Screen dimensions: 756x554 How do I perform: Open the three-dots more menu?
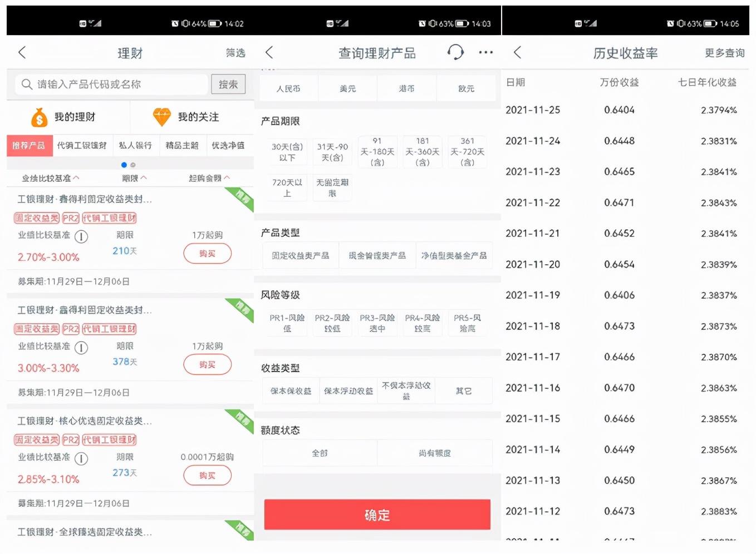486,52
